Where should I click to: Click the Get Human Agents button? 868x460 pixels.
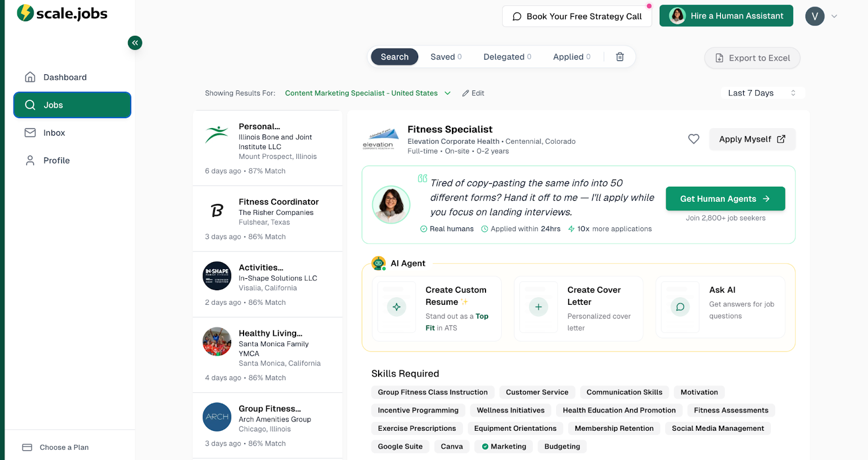pyautogui.click(x=725, y=199)
